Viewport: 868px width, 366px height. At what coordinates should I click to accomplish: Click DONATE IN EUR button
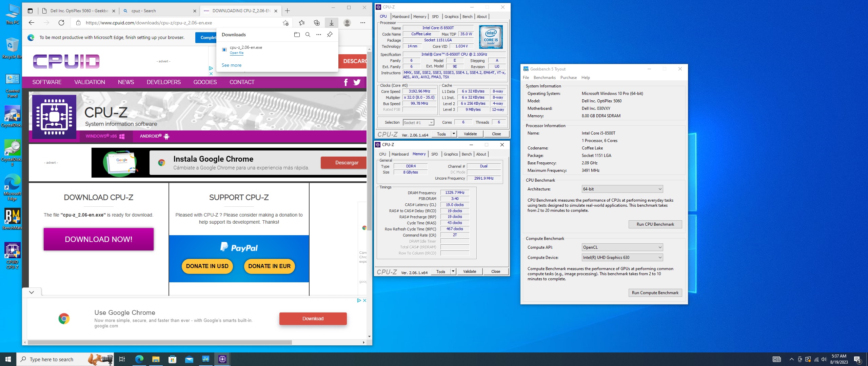[270, 266]
